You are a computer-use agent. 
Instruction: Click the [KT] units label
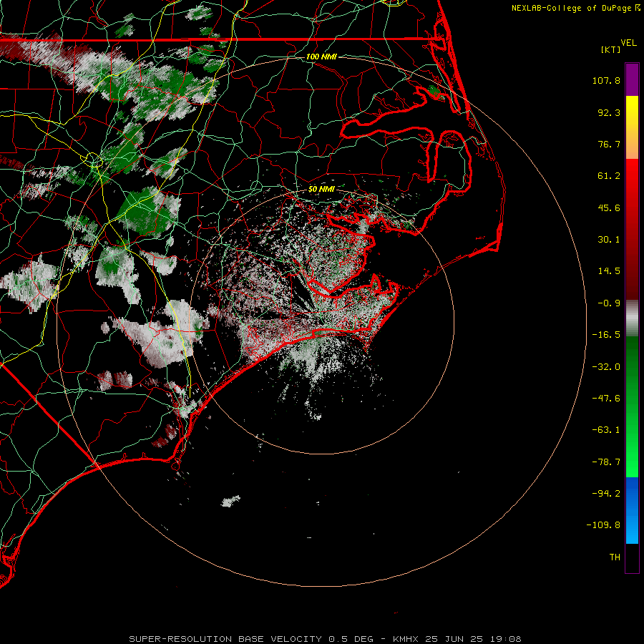(x=610, y=49)
